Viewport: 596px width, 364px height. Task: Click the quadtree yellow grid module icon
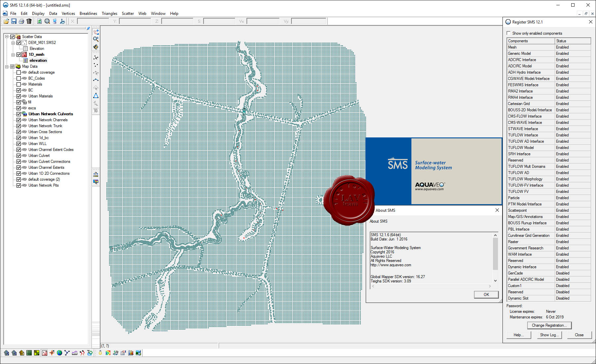click(37, 353)
